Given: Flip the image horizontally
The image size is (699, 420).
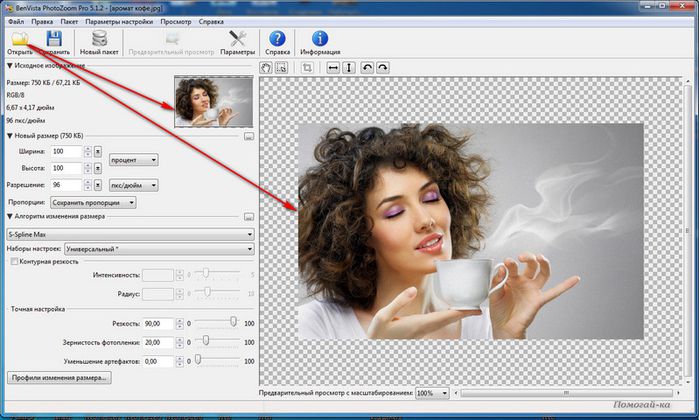Looking at the screenshot, I should [333, 68].
